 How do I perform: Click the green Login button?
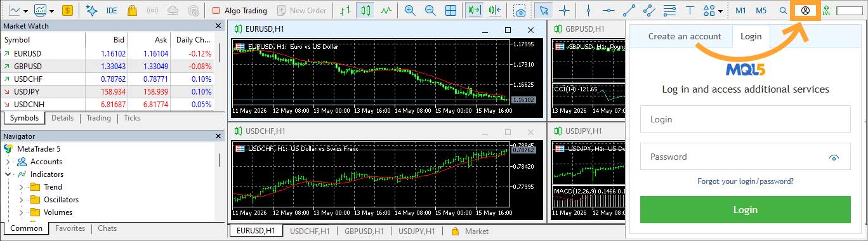point(745,210)
